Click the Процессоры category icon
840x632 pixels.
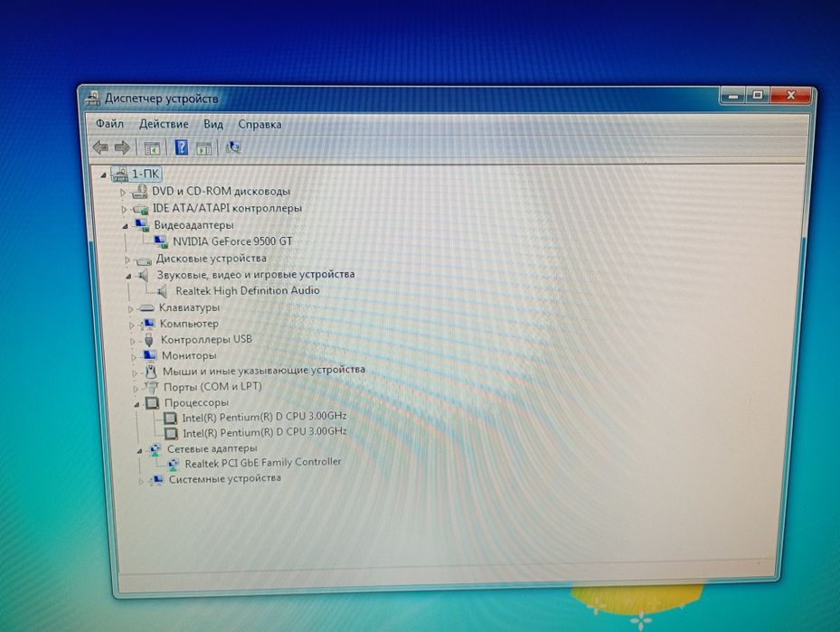point(152,402)
